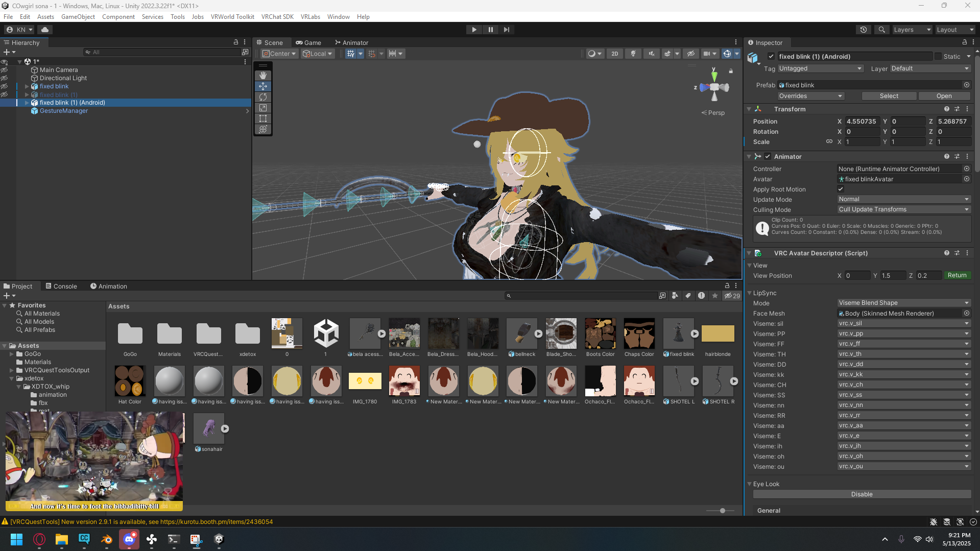Open the Materials folder in Assets

coord(169,333)
